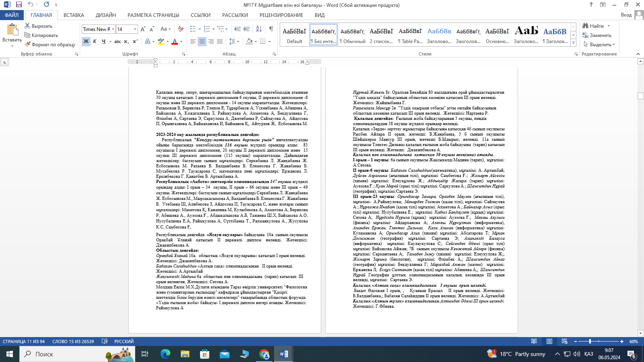Open Times New Roman font name dropdown
Viewport: 644px width, 362px height.
(x=113, y=29)
